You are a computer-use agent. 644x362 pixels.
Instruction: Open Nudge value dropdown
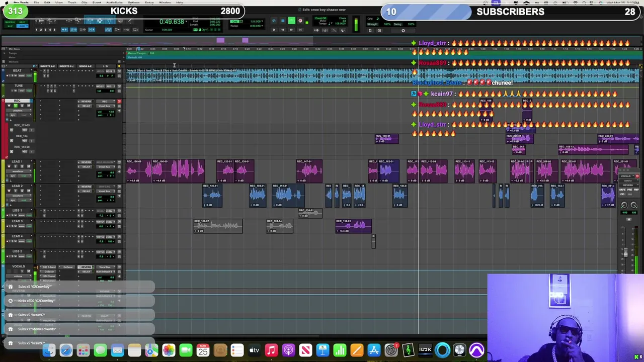tap(262, 26)
